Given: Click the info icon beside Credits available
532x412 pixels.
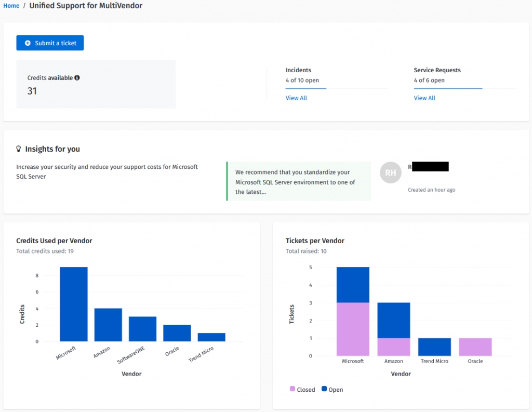Looking at the screenshot, I should (x=77, y=78).
